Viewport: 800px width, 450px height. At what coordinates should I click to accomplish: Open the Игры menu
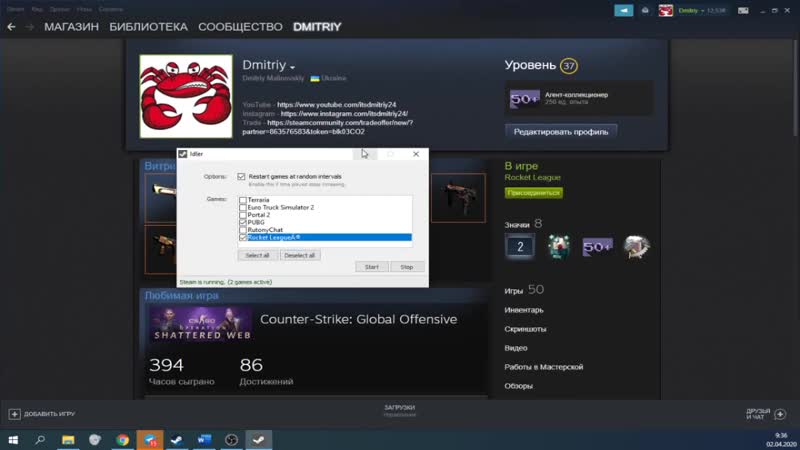[84, 9]
